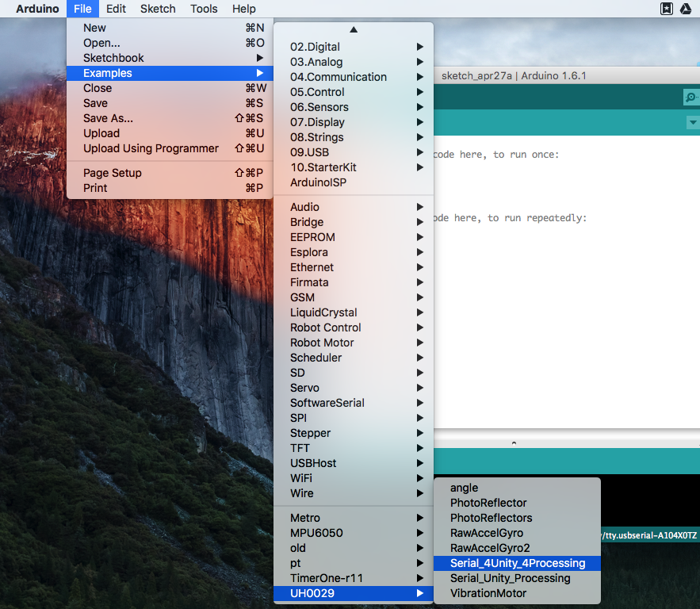Expand the 10.StarterKit examples
Image resolution: width=700 pixels, height=609 pixels.
pyautogui.click(x=354, y=167)
